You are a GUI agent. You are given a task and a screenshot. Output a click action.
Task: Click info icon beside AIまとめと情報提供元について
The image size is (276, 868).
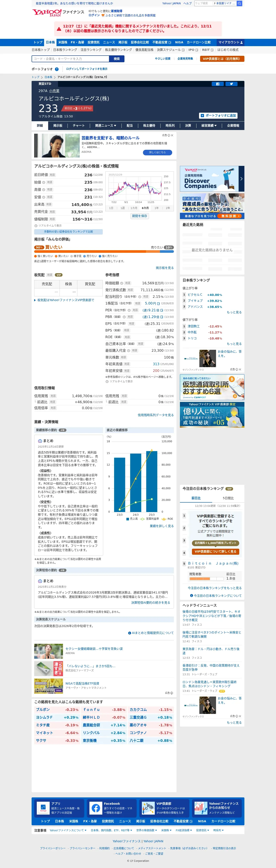pyautogui.click(x=130, y=633)
